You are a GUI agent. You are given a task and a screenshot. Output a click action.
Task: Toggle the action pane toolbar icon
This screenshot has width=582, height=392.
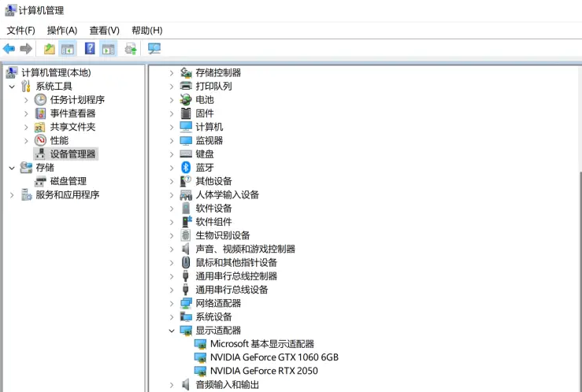pyautogui.click(x=109, y=49)
